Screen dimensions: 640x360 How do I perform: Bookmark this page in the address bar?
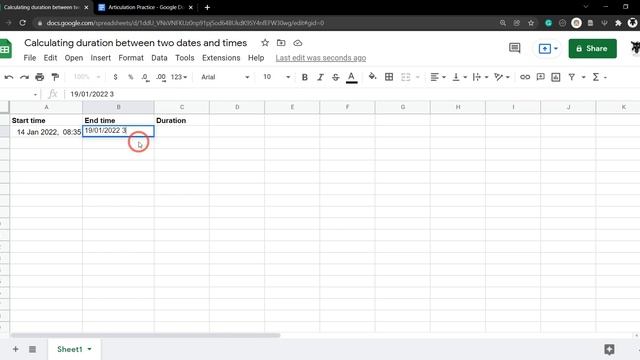[531, 23]
